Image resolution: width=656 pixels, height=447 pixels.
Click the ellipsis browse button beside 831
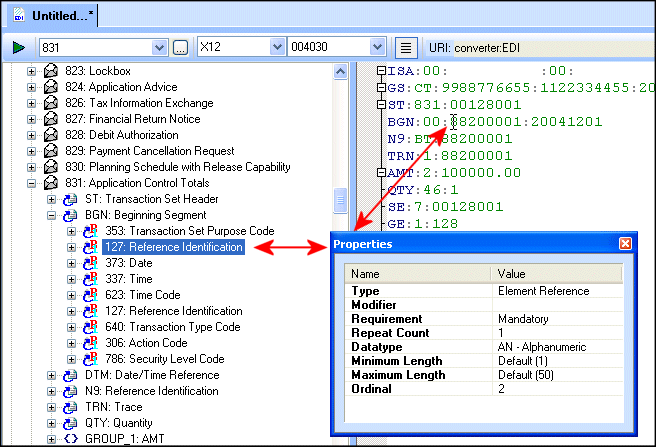pyautogui.click(x=180, y=47)
